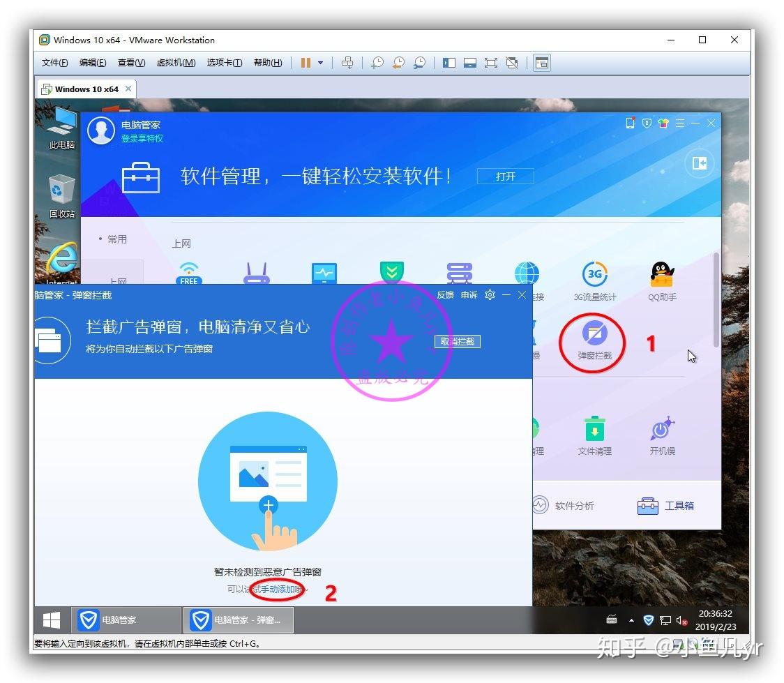784x683 pixels.
Task: Click the round return-to-main arrow button
Action: pyautogui.click(x=699, y=163)
